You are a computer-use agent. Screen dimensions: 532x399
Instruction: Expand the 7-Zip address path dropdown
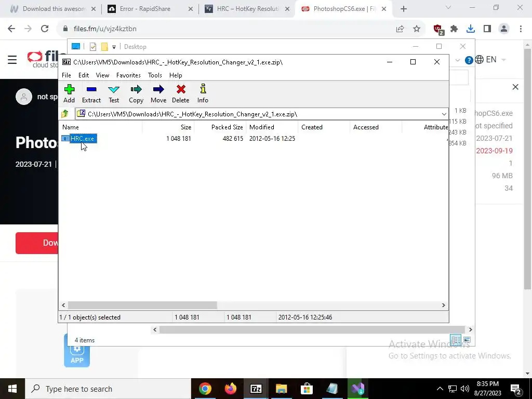pos(444,114)
